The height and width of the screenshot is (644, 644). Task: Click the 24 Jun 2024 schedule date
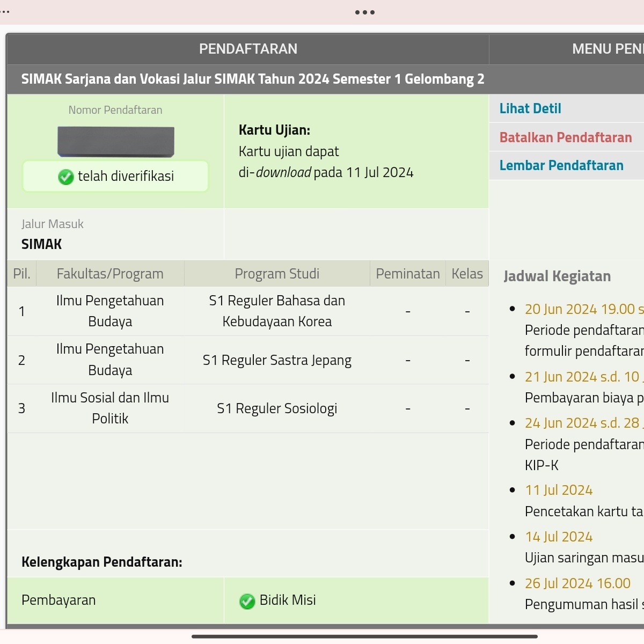584,423
